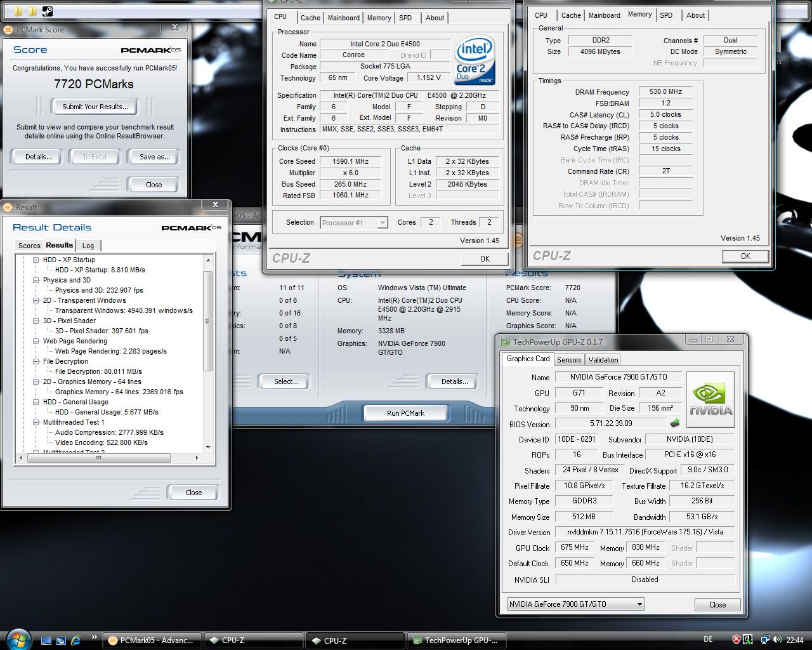812x650 pixels.
Task: Expand the quick launch overflow chevron
Action: (95, 637)
